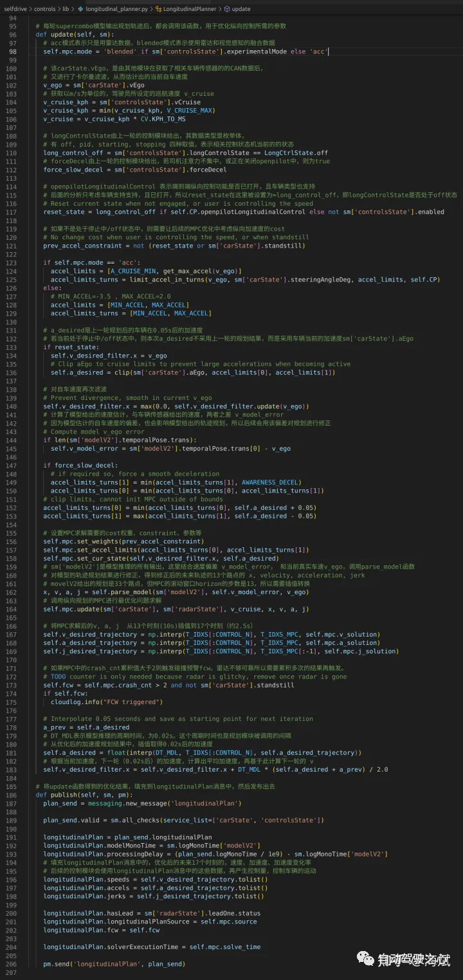Place cursor on v_ego = sm['carState'].vEgo
463x980 pixels.
[x=94, y=85]
